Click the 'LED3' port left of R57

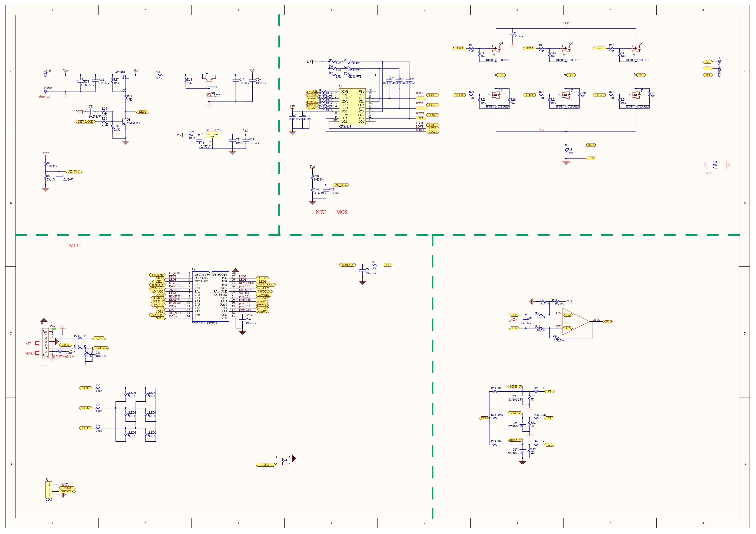(x=86, y=428)
